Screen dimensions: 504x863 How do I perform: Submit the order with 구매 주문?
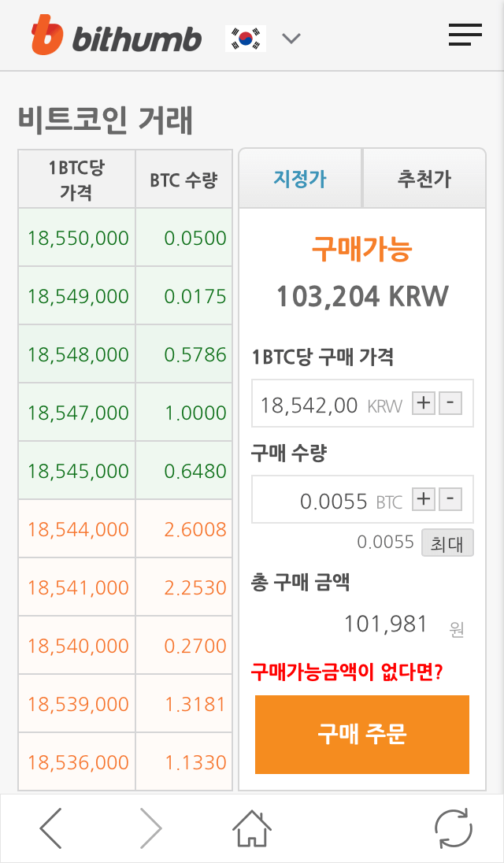[x=361, y=734]
